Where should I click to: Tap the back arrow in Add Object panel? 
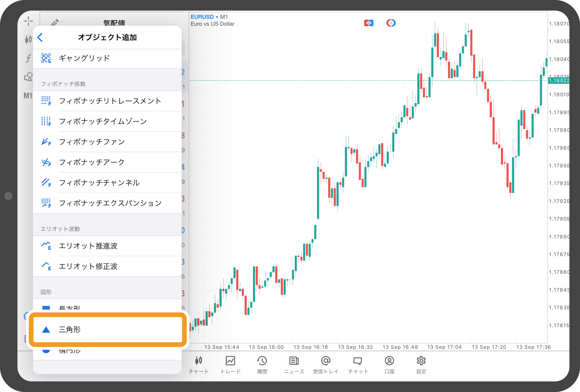(40, 37)
